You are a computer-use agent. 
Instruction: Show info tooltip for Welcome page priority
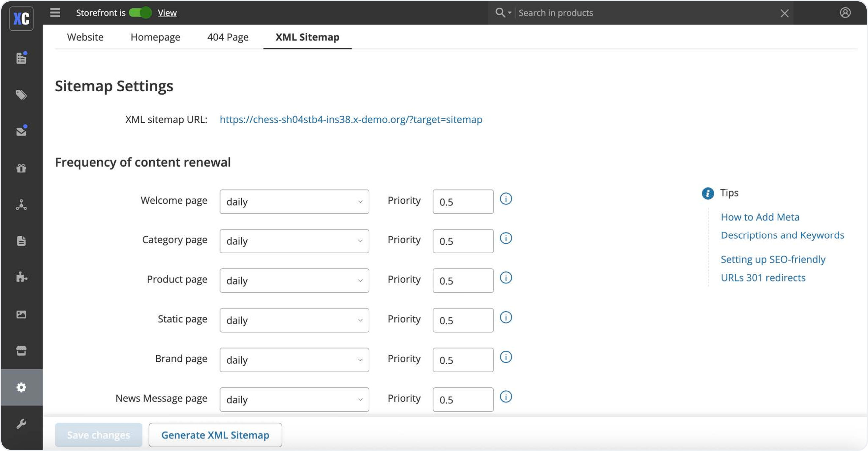point(506,199)
